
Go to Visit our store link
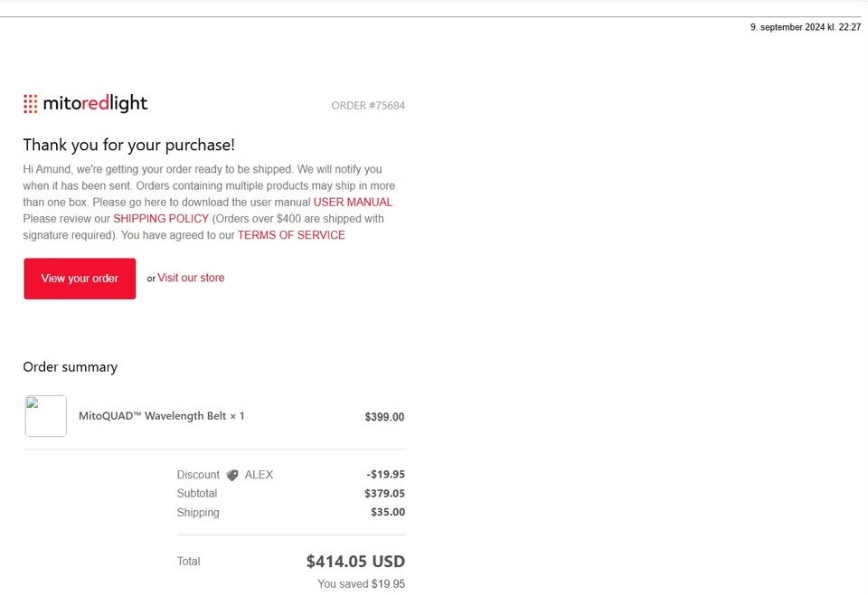pos(191,278)
